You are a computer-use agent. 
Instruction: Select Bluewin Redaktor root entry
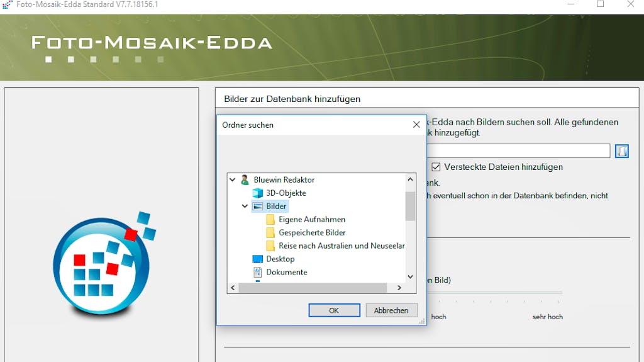[x=284, y=180]
